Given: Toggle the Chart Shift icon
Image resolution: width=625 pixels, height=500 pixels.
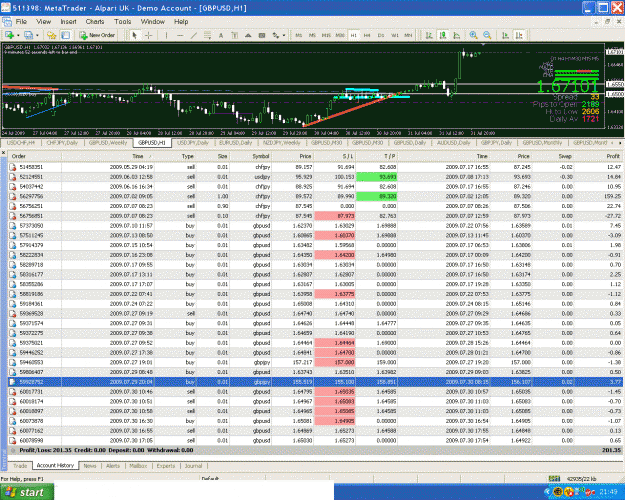Looking at the screenshot, I should coord(519,35).
